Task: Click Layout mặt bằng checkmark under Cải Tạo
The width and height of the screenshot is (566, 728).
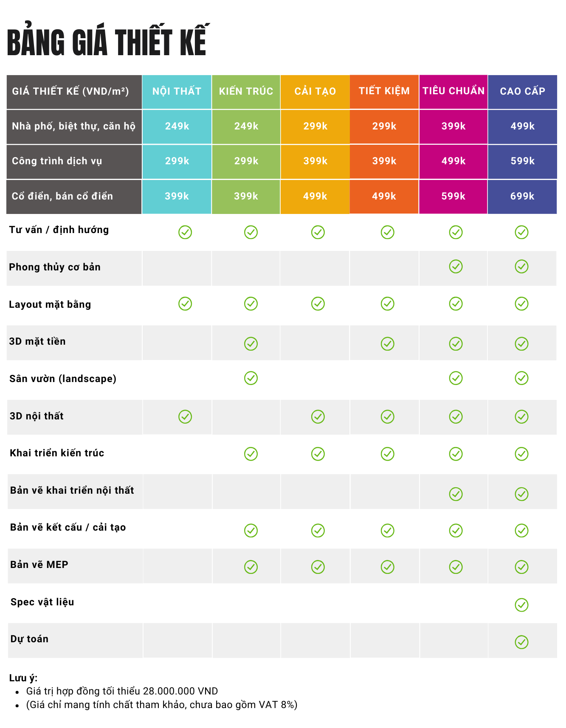Action: coord(318,304)
